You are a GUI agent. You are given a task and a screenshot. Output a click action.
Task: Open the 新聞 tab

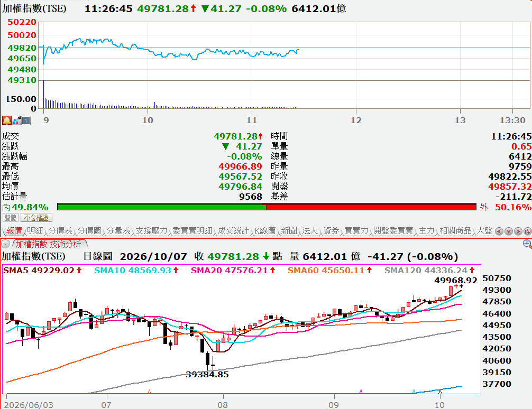289,230
